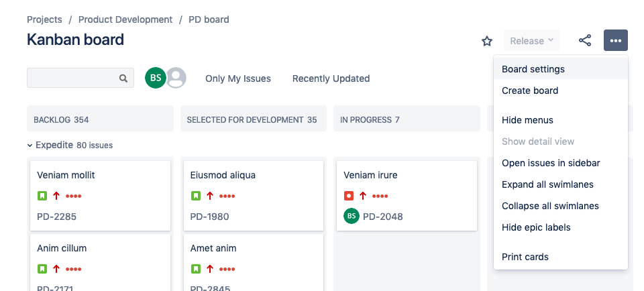Select Collapse all swimlanes menu item
644x291 pixels.
pos(550,206)
